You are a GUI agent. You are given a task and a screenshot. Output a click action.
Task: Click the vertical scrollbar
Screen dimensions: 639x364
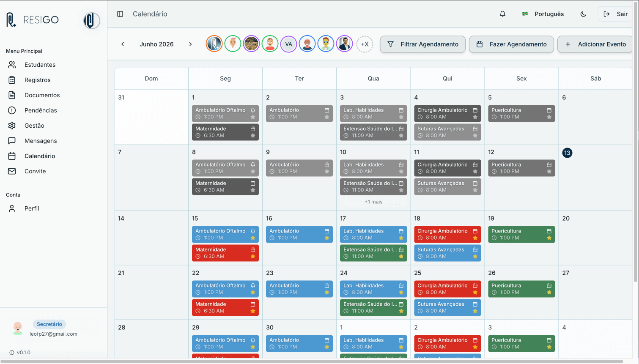(x=635, y=141)
